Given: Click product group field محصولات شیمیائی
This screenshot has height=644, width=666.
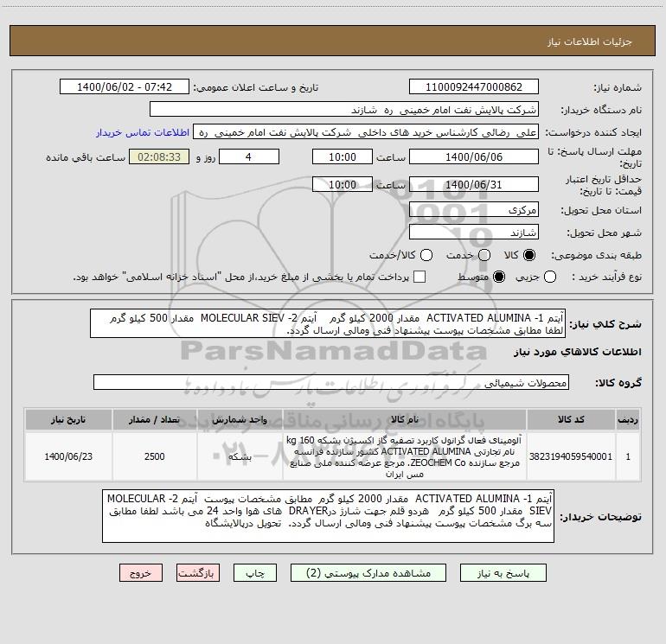Looking at the screenshot, I should 331,382.
